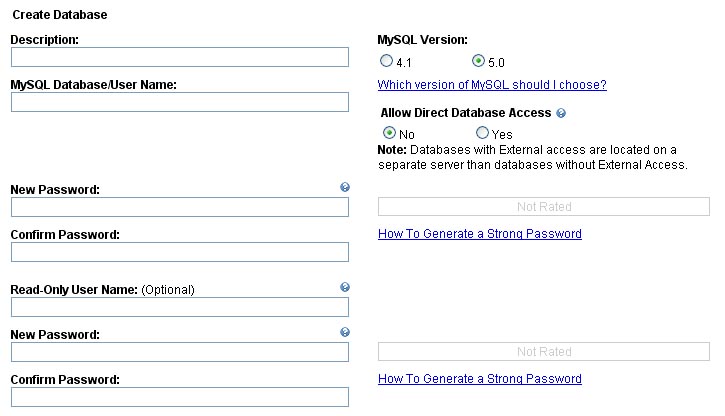
Task: Open the first 'How To Generate a Strong Password' link
Action: [480, 234]
